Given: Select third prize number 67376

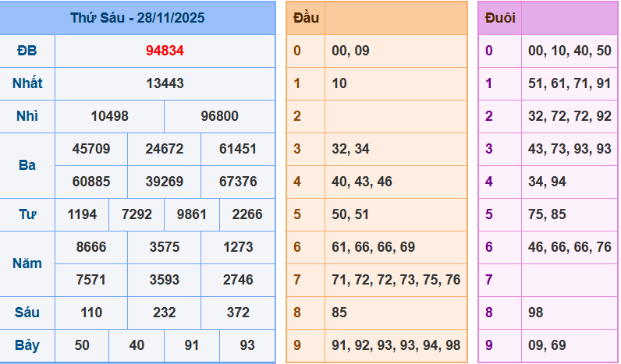Looking at the screenshot, I should pyautogui.click(x=238, y=182).
